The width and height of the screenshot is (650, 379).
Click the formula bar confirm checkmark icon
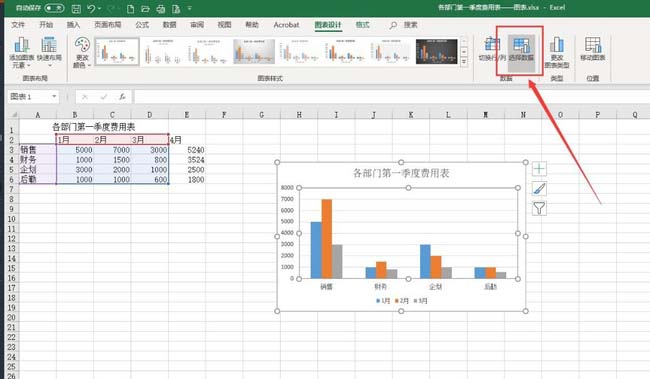(104, 97)
